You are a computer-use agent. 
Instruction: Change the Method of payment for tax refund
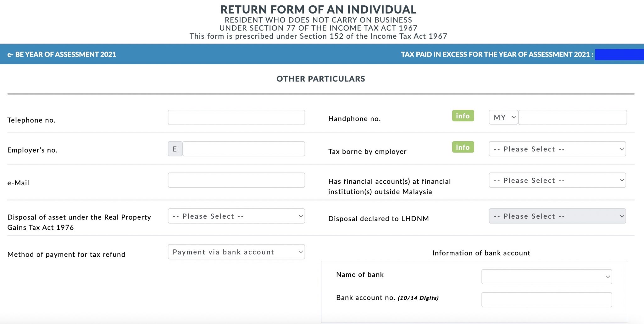point(236,252)
